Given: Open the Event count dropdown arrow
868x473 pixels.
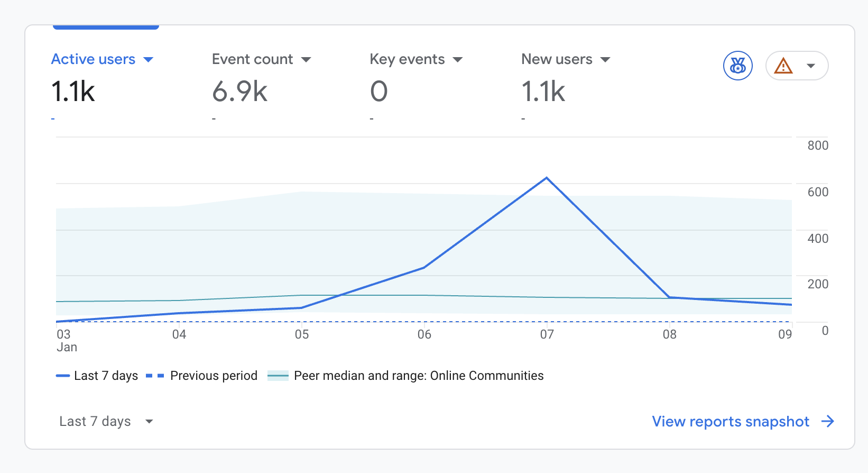Looking at the screenshot, I should [x=306, y=60].
